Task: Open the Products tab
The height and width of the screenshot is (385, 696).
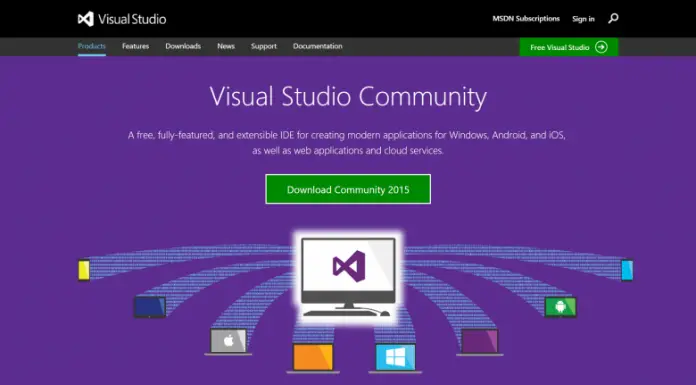Action: pyautogui.click(x=92, y=46)
